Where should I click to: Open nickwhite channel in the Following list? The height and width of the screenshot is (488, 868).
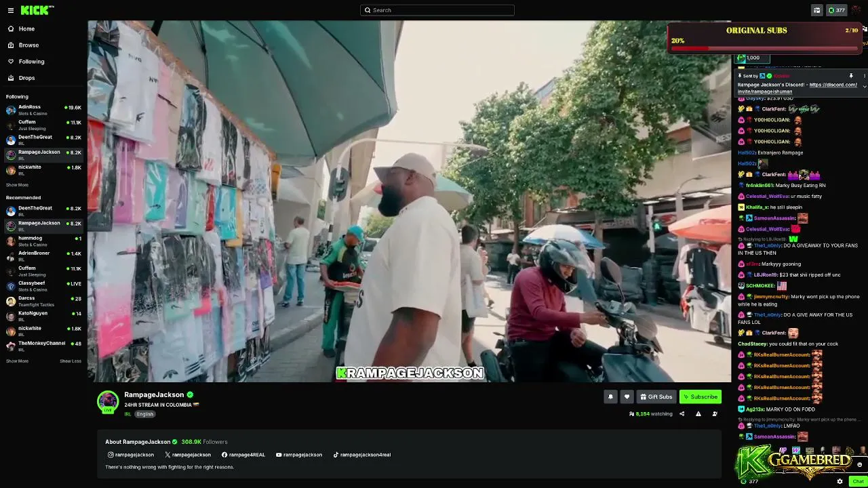click(43, 169)
